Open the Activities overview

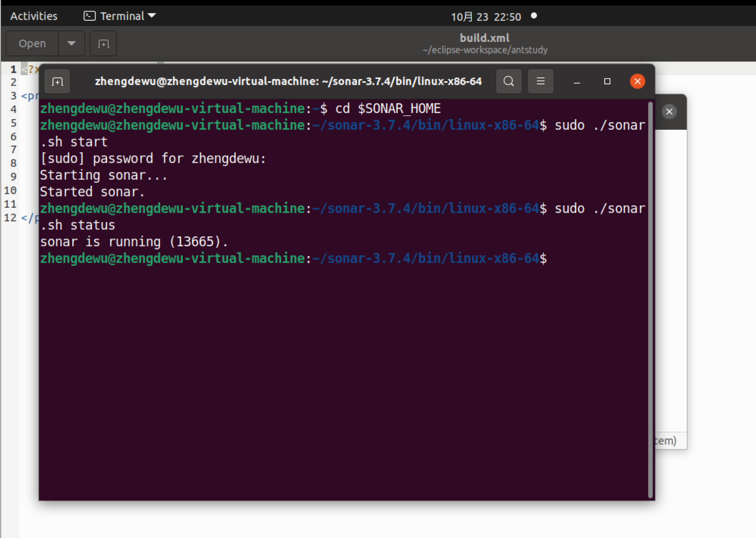tap(34, 16)
